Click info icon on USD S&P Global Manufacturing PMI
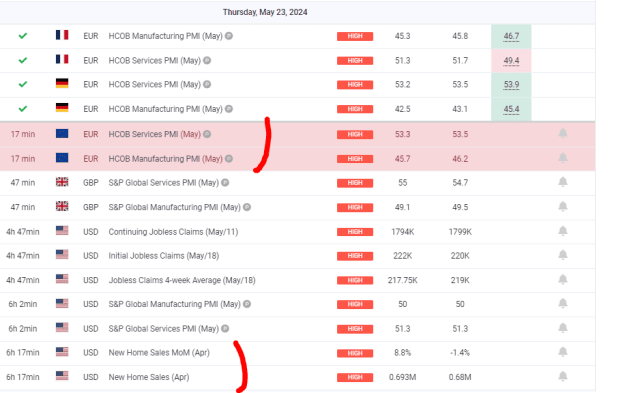This screenshot has width=625, height=393. click(247, 304)
